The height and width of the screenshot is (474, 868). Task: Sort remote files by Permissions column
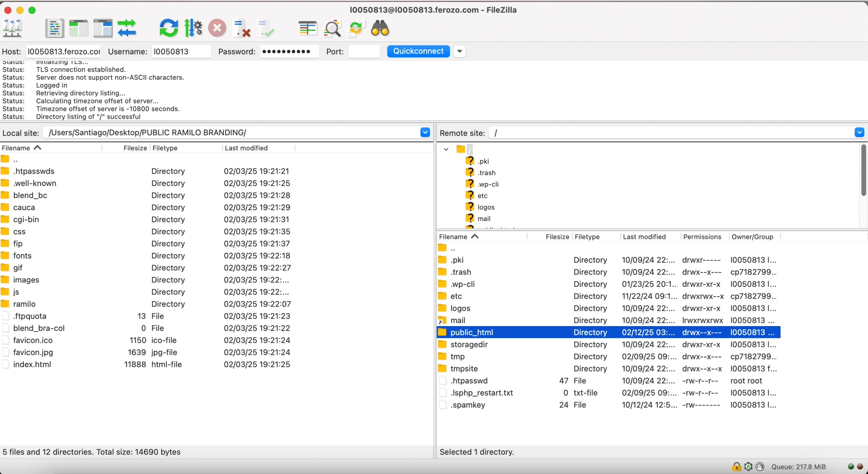(x=702, y=237)
